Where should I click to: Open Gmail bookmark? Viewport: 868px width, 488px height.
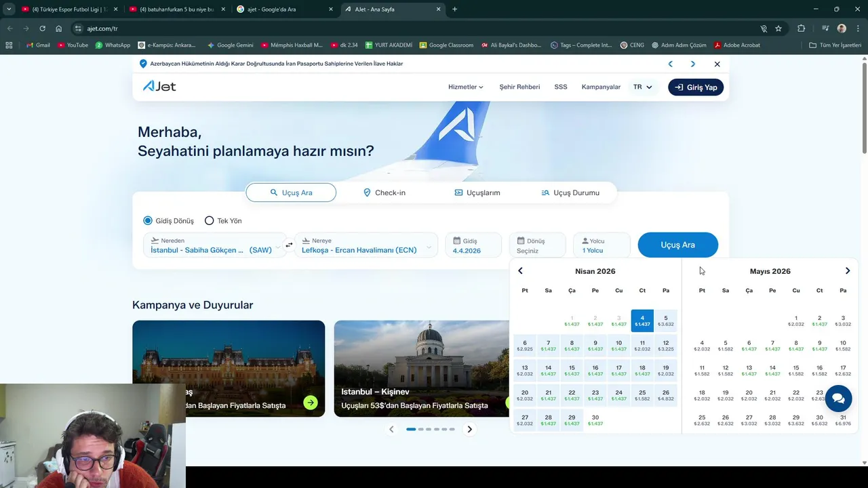click(x=37, y=45)
